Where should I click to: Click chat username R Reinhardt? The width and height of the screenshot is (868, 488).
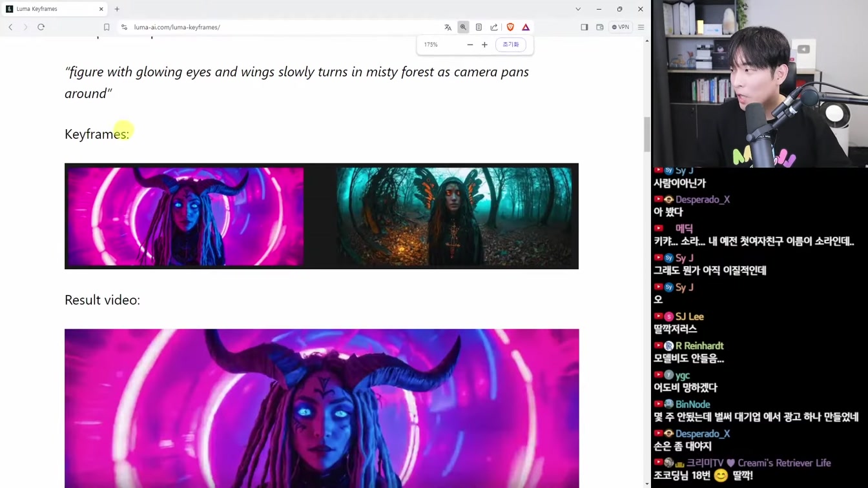699,346
